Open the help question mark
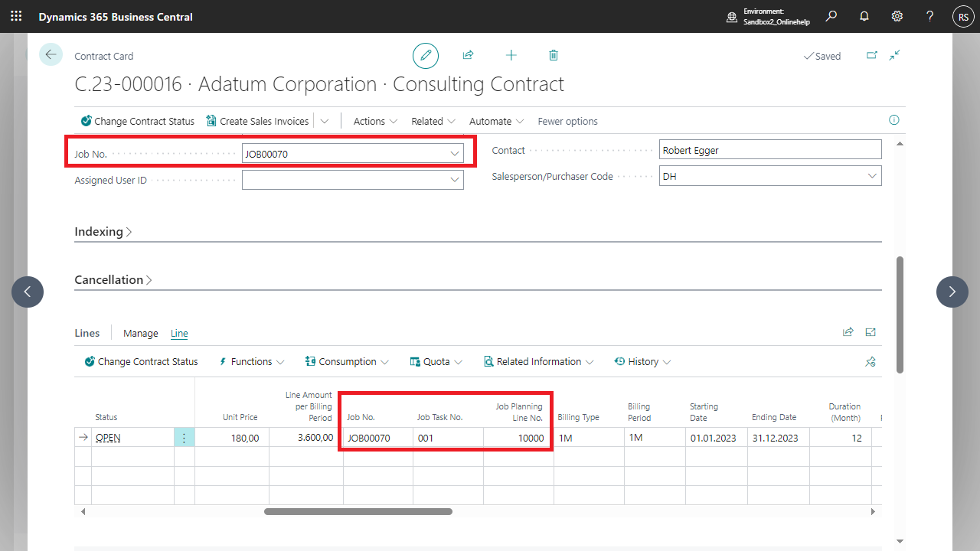 point(929,16)
